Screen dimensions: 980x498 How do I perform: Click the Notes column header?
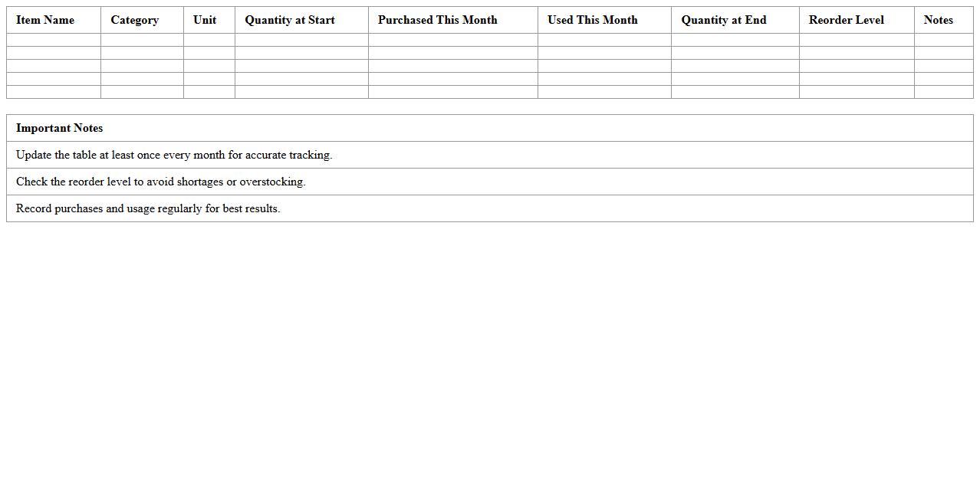(x=938, y=20)
